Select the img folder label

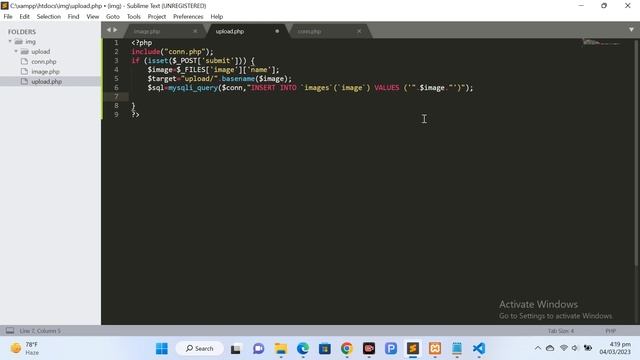[x=31, y=42]
